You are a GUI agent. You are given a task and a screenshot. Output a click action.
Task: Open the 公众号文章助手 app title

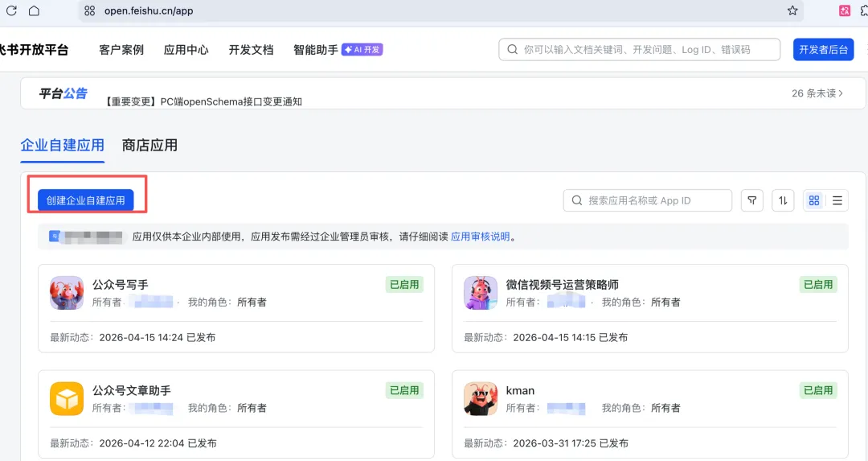click(x=131, y=391)
